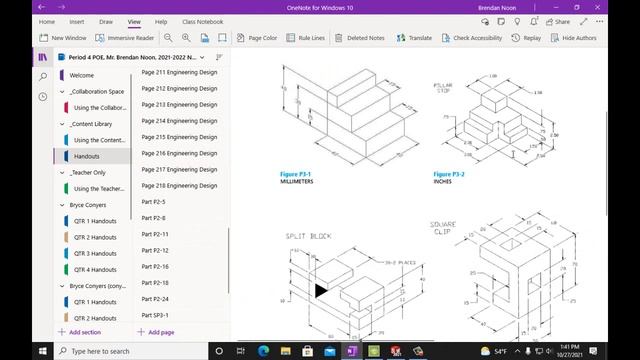The width and height of the screenshot is (640, 360).
Task: Toggle Hide Authors
Action: point(573,38)
